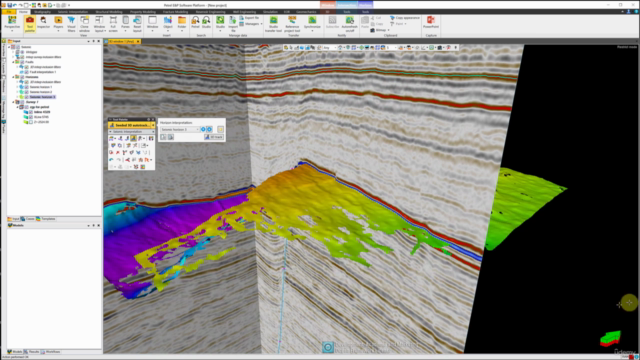This screenshot has width=640, height=360.
Task: Toggle checkbox for Seismic horizon 2
Action: (x=27, y=92)
